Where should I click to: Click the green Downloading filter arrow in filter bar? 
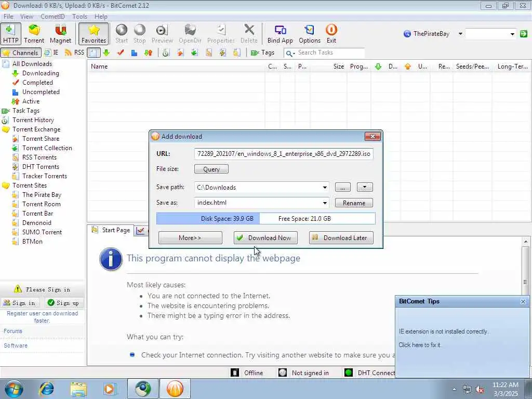[106, 52]
